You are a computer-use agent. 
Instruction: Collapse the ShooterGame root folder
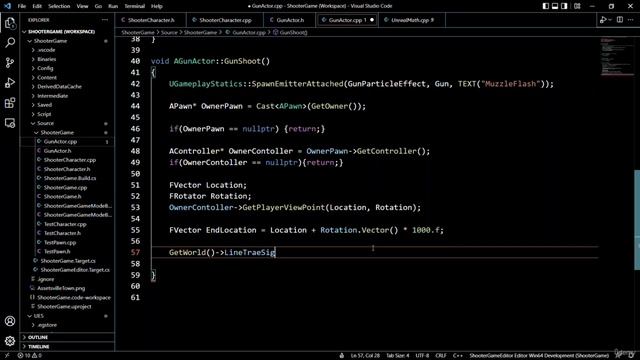[x=50, y=41]
